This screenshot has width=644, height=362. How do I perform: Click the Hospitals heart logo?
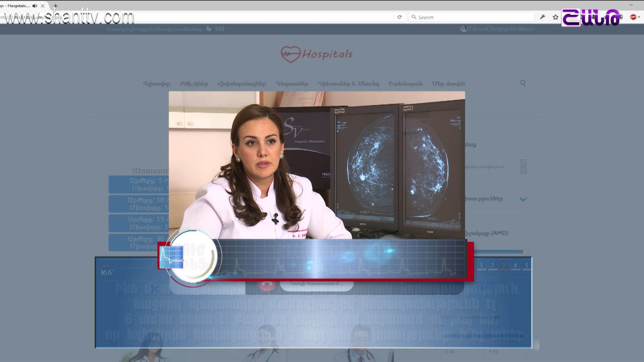coord(317,54)
